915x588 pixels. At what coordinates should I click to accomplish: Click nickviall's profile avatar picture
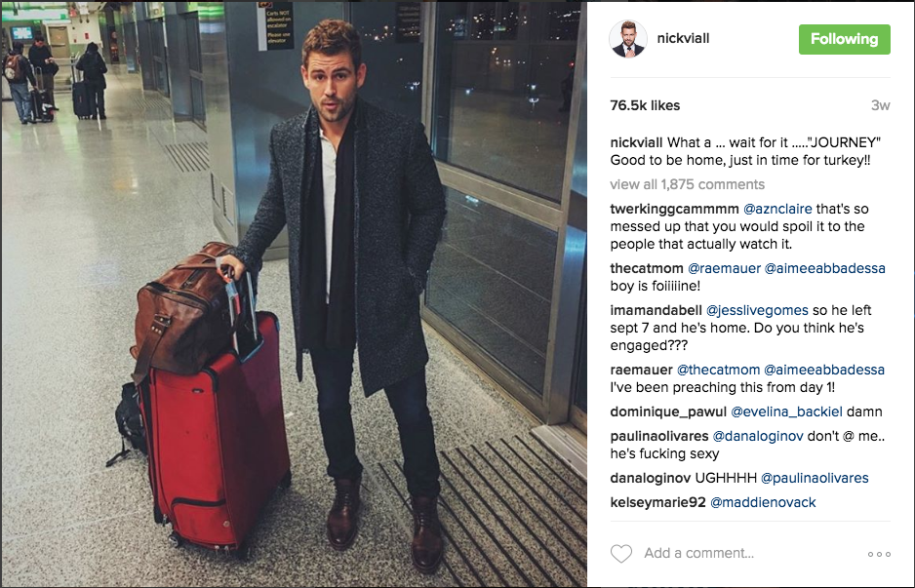(628, 39)
